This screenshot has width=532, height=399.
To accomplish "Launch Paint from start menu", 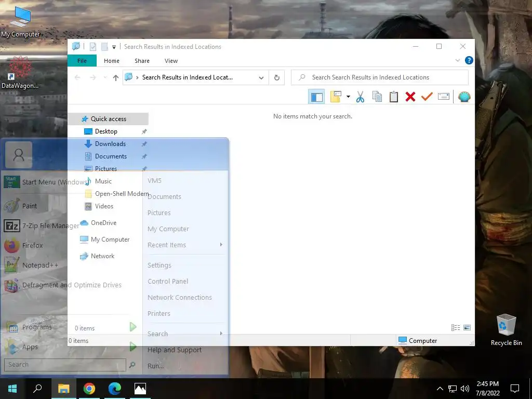I will (x=30, y=206).
